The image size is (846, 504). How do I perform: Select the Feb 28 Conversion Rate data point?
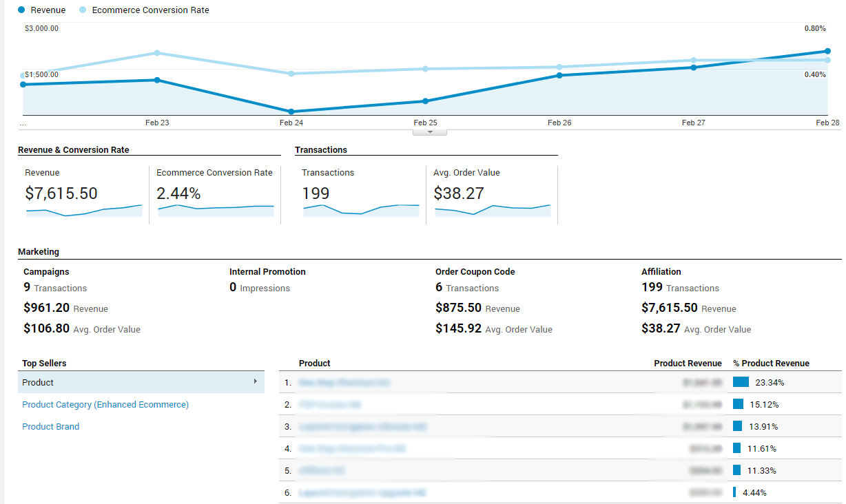(827, 60)
